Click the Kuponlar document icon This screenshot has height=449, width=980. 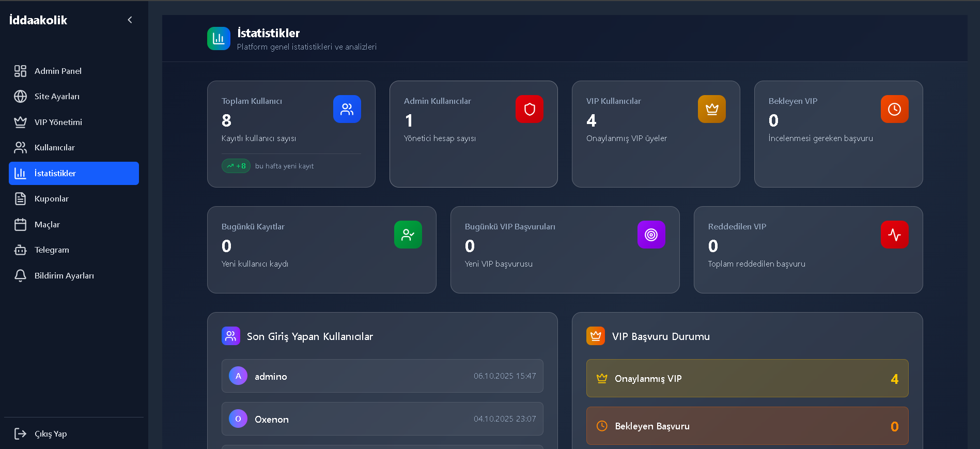click(20, 198)
